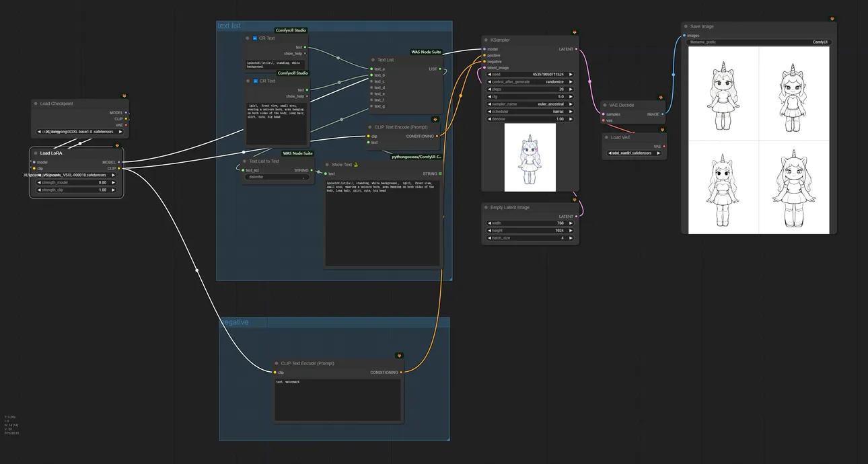This screenshot has height=464, width=868.
Task: Click the fox badge above KSampler node
Action: (575, 32)
